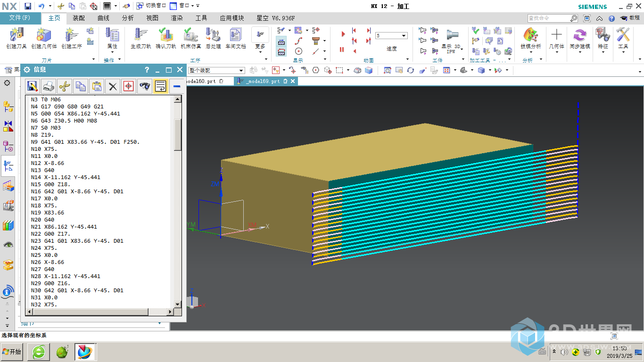This screenshot has width=644, height=362.
Task: Click the Display 3D IPW icon
Action: point(453,35)
